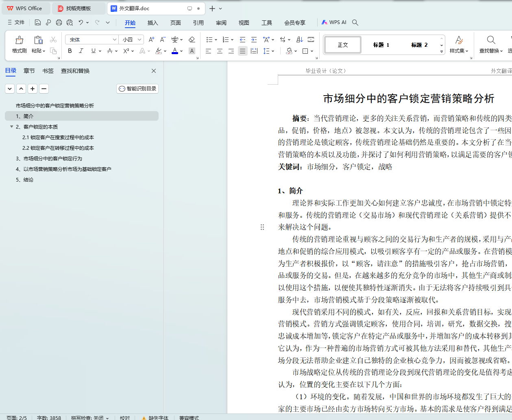Toggle Underline formatting
This screenshot has width=512, height=420.
click(94, 51)
